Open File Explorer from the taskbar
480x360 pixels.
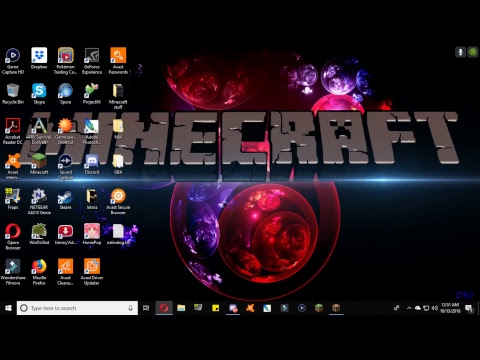tap(181, 308)
